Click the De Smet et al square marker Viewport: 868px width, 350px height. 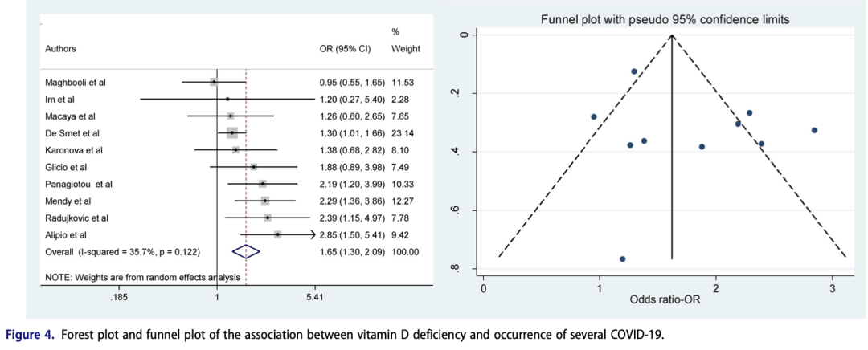(232, 132)
